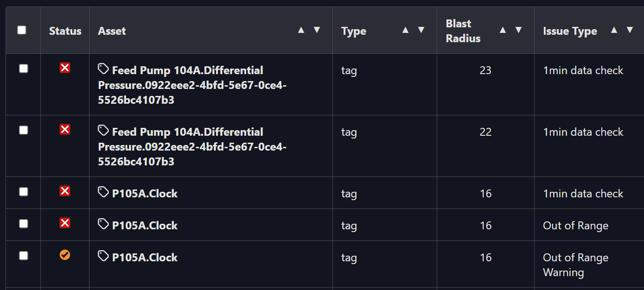Click red X status icon for Blast Radius 22 row

[x=65, y=130]
